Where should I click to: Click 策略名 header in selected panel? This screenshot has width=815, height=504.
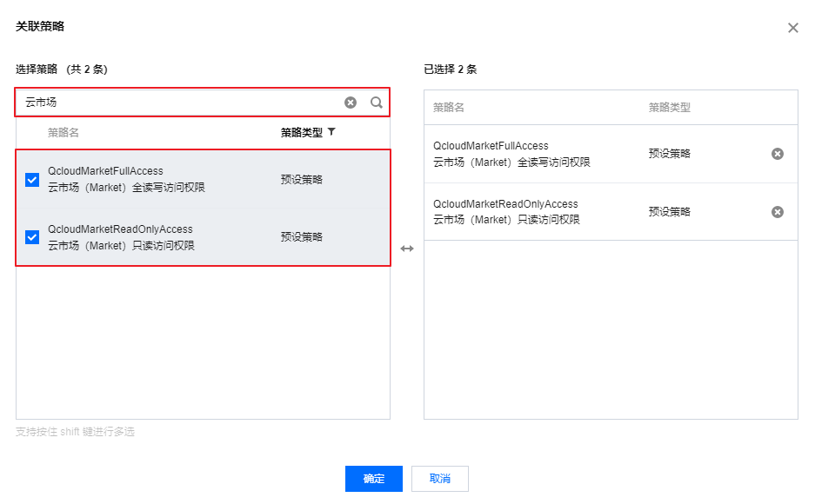(449, 108)
